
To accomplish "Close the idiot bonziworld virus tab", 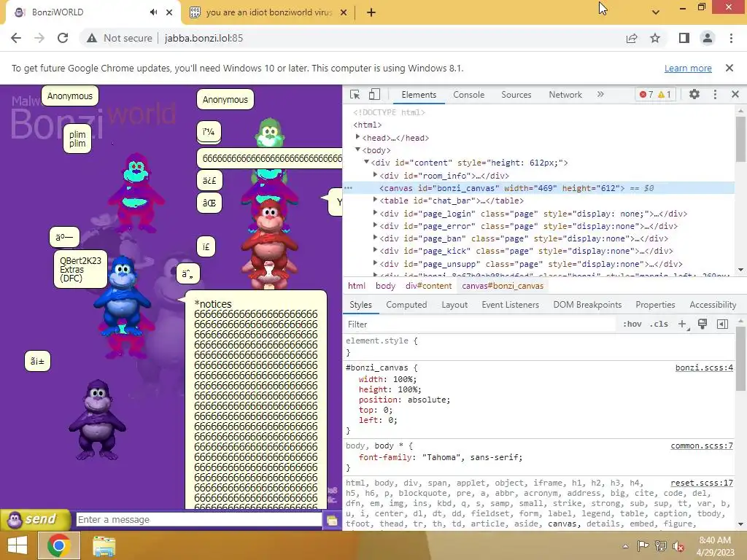I will (344, 12).
